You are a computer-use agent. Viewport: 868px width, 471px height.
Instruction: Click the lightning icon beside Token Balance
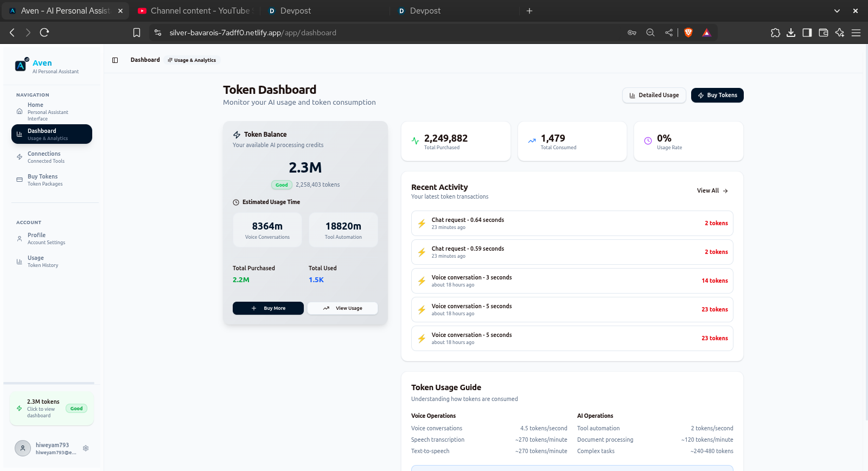click(x=237, y=135)
